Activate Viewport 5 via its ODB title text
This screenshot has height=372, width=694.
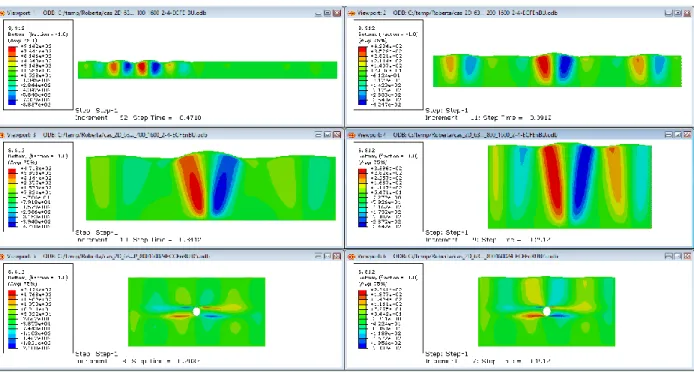[126, 256]
